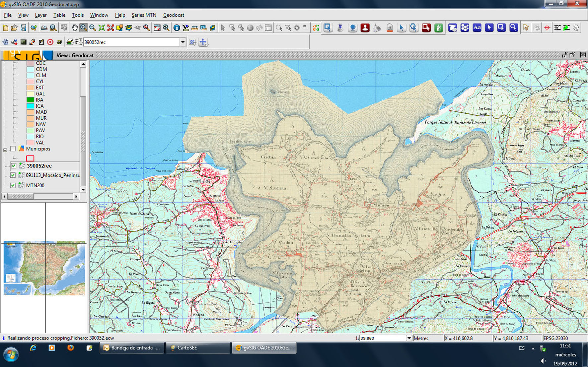Click the console terminal icon in second toolbar
This screenshot has width=588, height=367.
point(23,42)
